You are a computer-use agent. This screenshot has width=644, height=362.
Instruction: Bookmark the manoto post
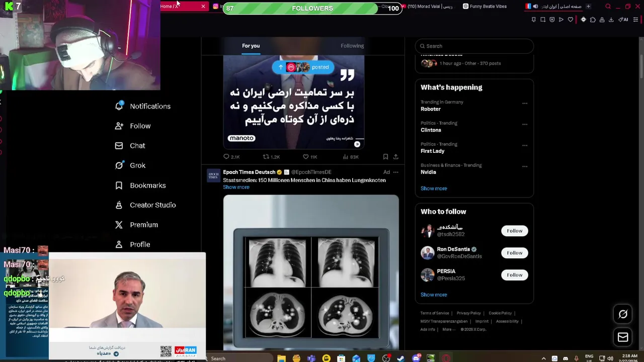pos(385,157)
